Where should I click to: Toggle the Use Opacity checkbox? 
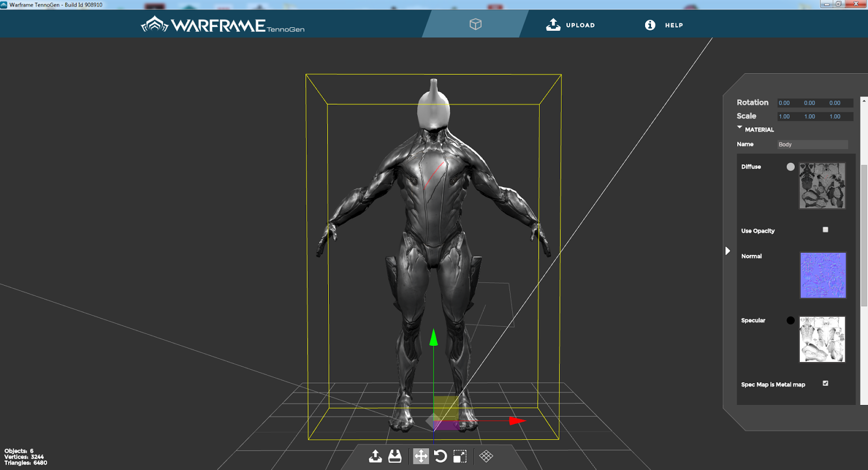click(825, 230)
